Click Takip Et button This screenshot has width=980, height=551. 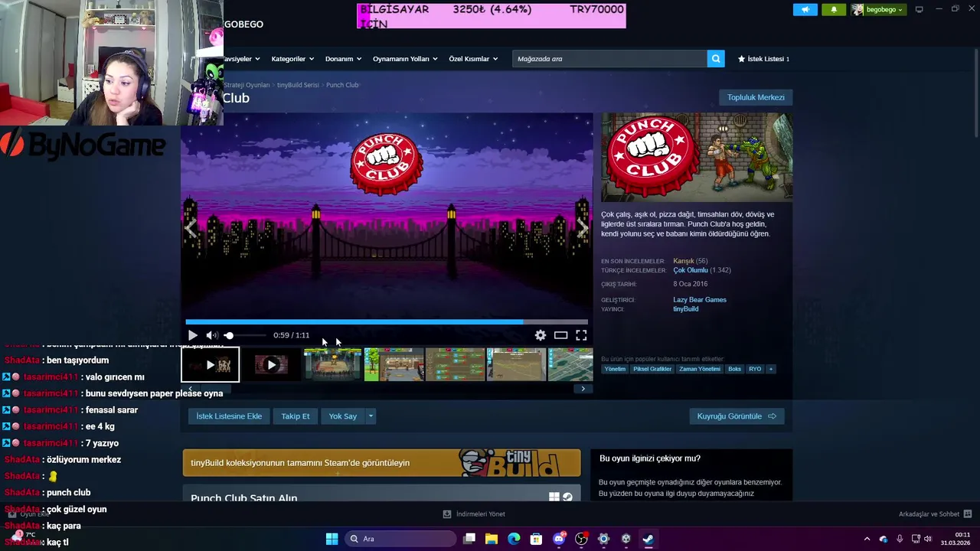point(296,416)
